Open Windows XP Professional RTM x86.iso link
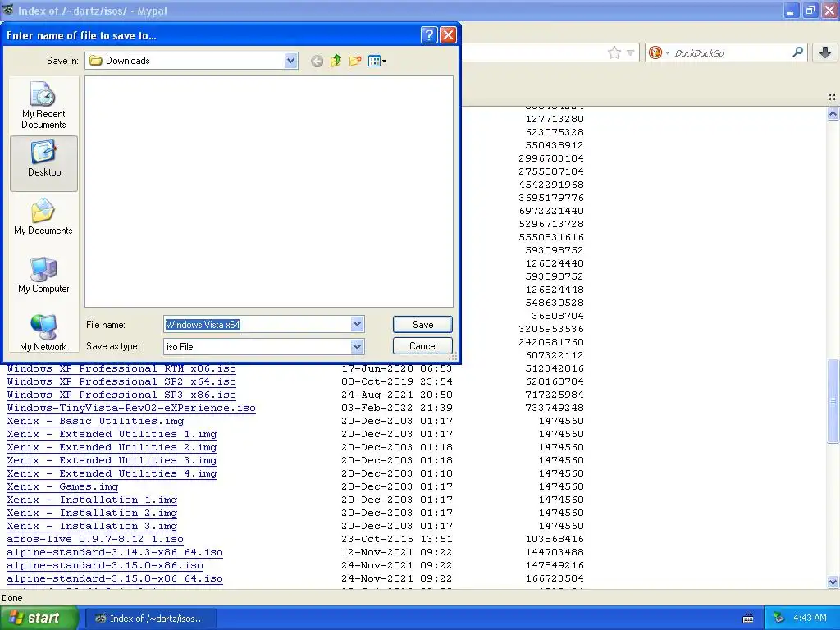 click(121, 368)
